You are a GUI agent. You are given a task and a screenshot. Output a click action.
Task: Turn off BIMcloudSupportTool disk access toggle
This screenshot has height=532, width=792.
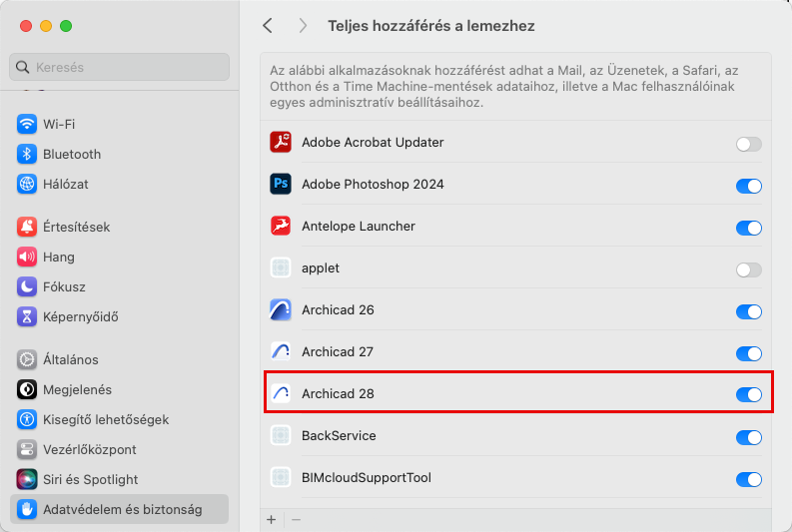click(749, 479)
